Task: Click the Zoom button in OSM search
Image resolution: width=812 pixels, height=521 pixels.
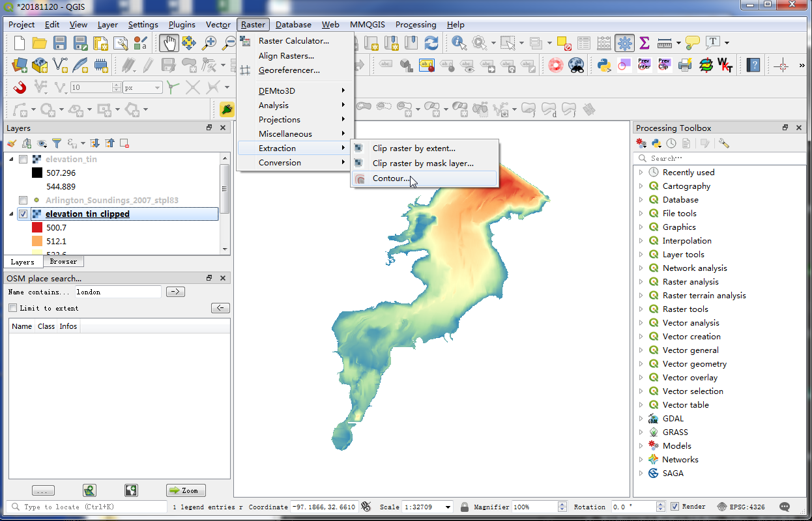Action: (186, 490)
